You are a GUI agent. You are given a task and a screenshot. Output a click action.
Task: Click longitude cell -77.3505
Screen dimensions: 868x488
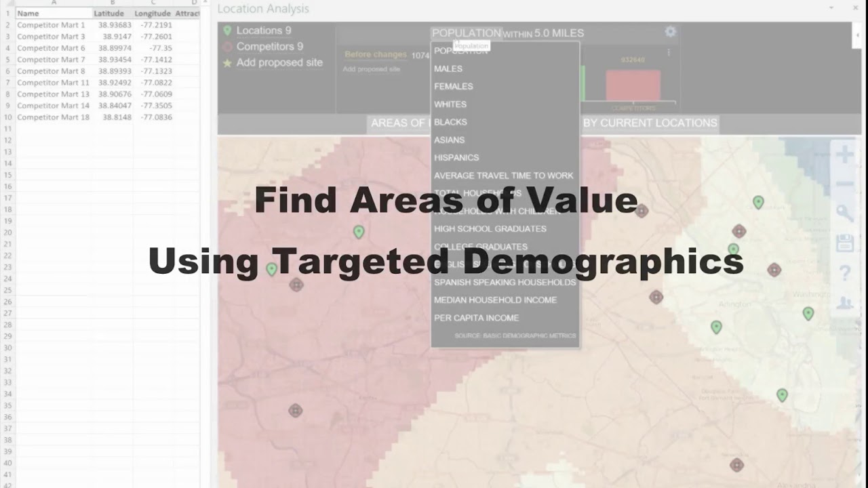pos(153,106)
